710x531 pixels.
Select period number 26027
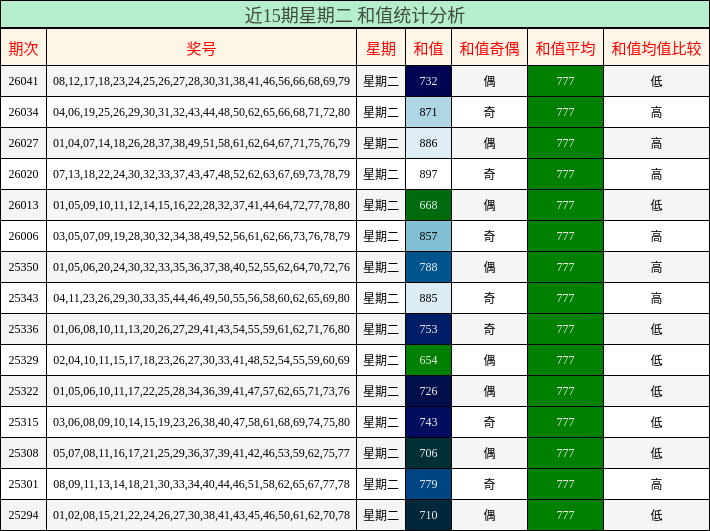tap(24, 143)
